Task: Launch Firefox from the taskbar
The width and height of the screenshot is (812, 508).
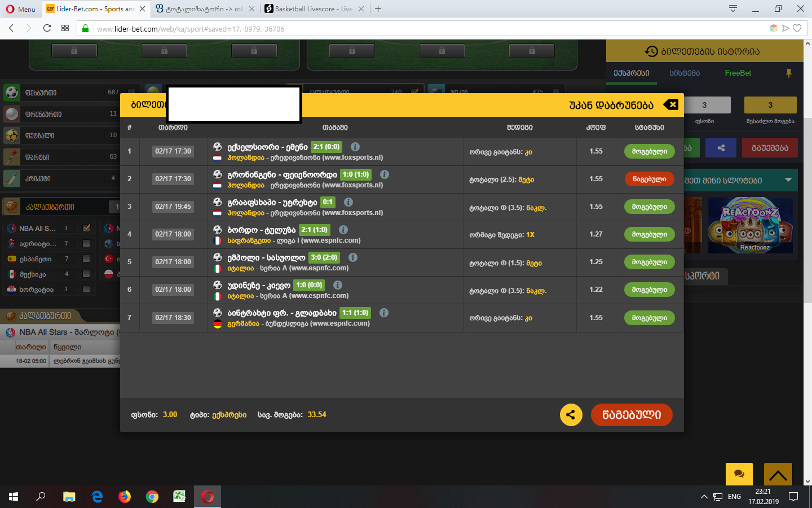Action: click(124, 497)
